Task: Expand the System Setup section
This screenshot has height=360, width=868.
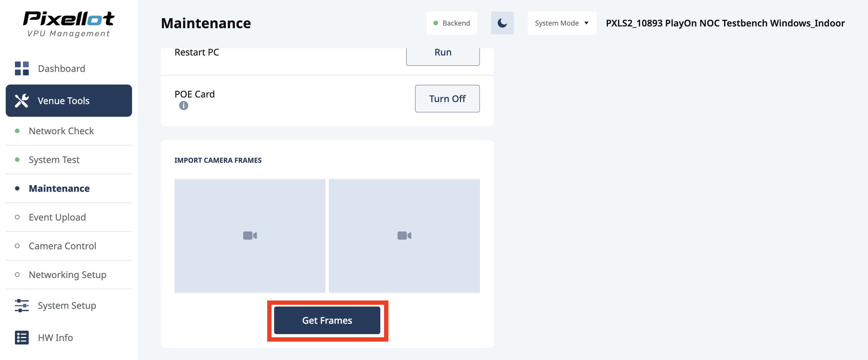Action: pos(67,305)
